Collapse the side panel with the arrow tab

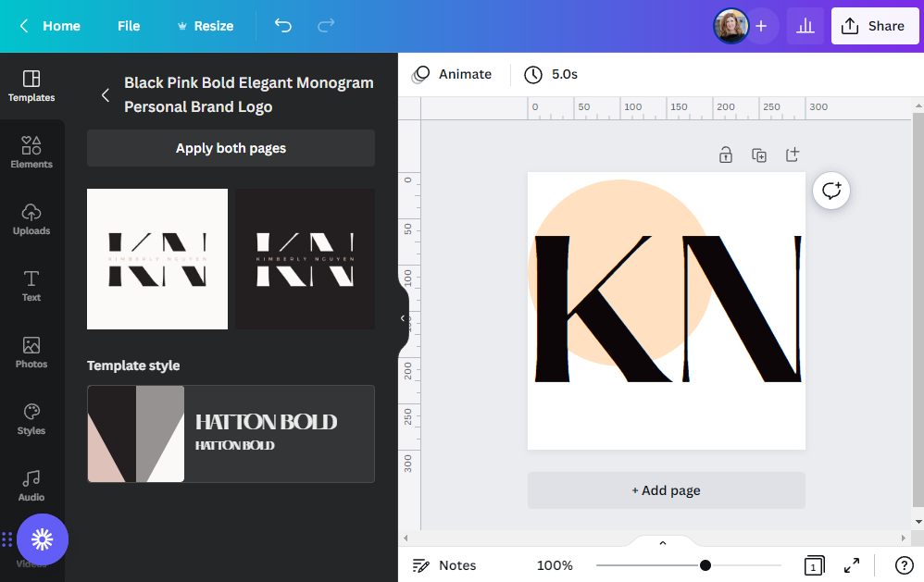tap(405, 319)
